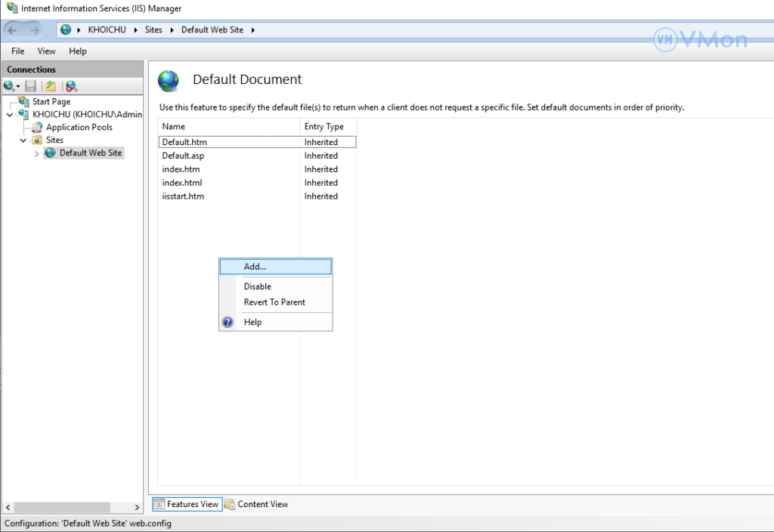The image size is (774, 532).
Task: Click the Features View tab icon
Action: [x=159, y=504]
